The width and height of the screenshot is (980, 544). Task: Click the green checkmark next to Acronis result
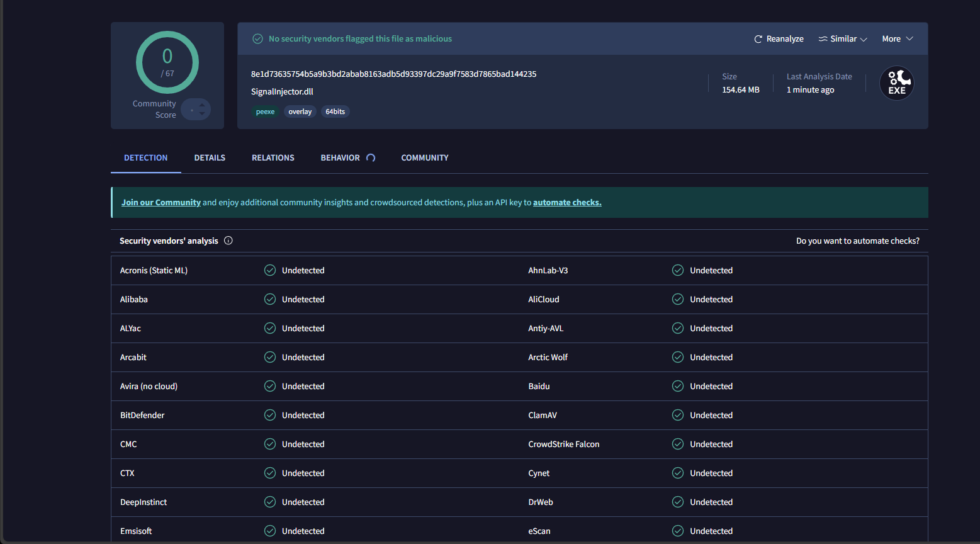(x=269, y=270)
